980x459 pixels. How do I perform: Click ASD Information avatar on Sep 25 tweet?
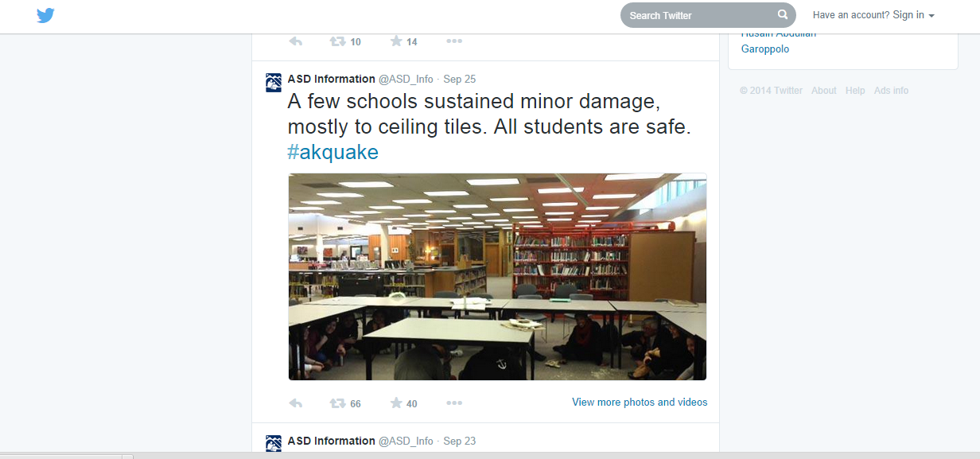coord(274,82)
